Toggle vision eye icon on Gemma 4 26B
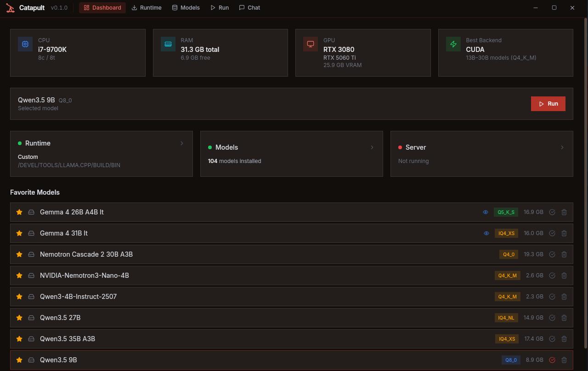 [x=486, y=212]
